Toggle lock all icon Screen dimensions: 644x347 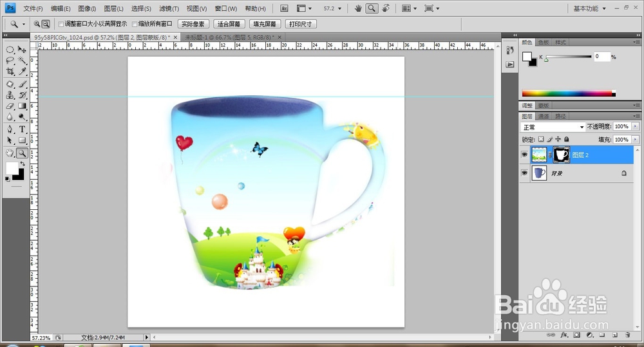(x=566, y=139)
